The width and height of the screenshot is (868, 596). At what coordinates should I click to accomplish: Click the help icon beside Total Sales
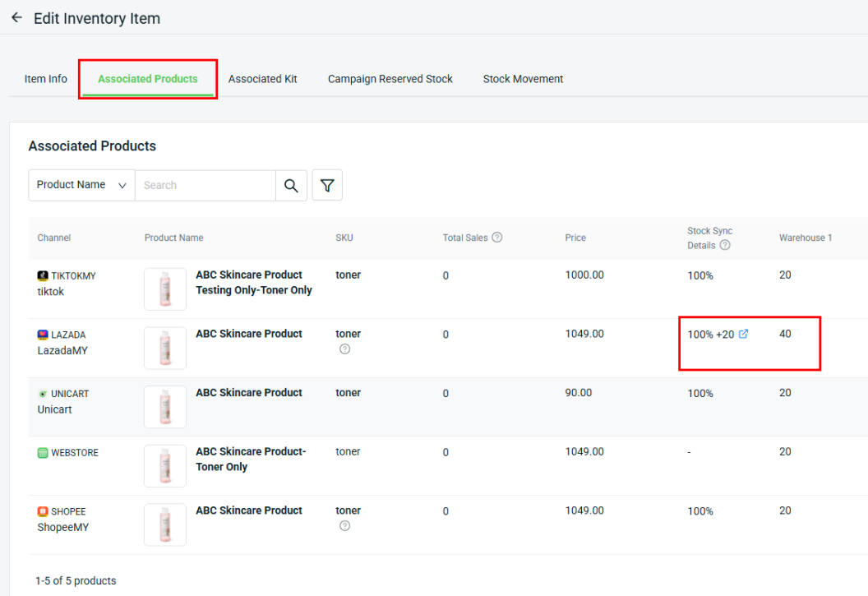tap(496, 238)
